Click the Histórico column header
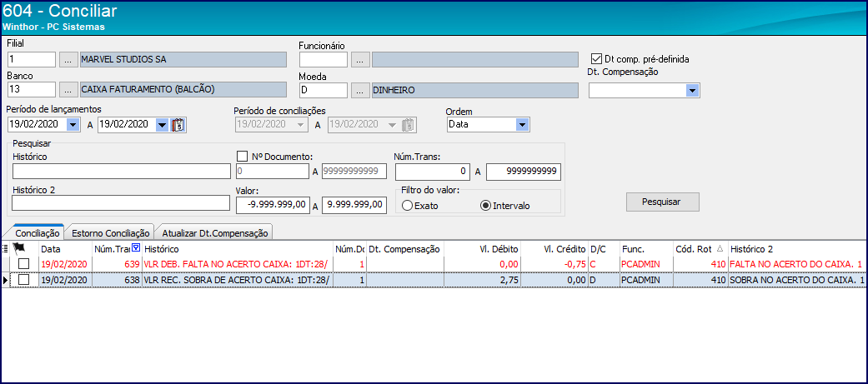This screenshot has width=868, height=384. (238, 249)
